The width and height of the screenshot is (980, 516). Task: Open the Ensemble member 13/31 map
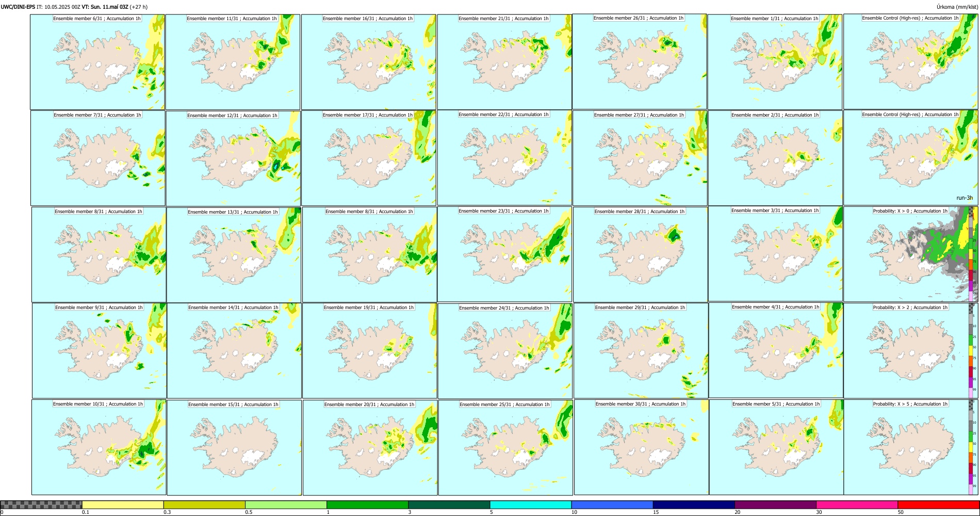point(234,255)
